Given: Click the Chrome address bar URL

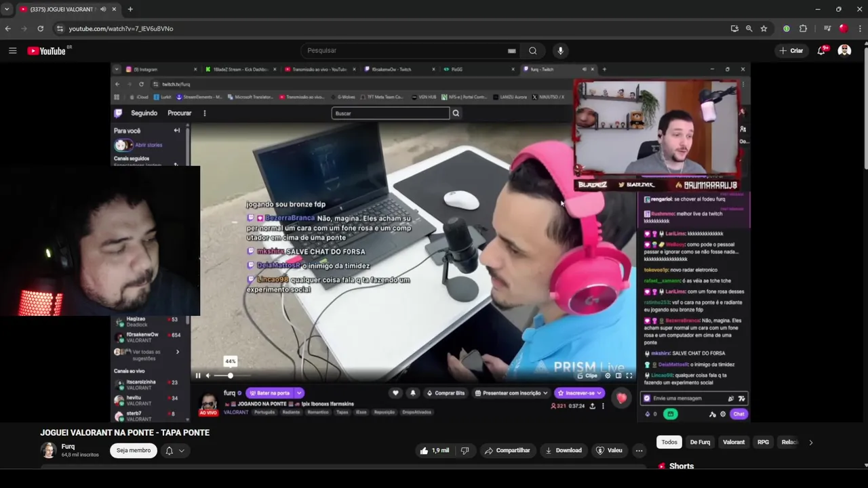Looking at the screenshot, I should pyautogui.click(x=121, y=28).
